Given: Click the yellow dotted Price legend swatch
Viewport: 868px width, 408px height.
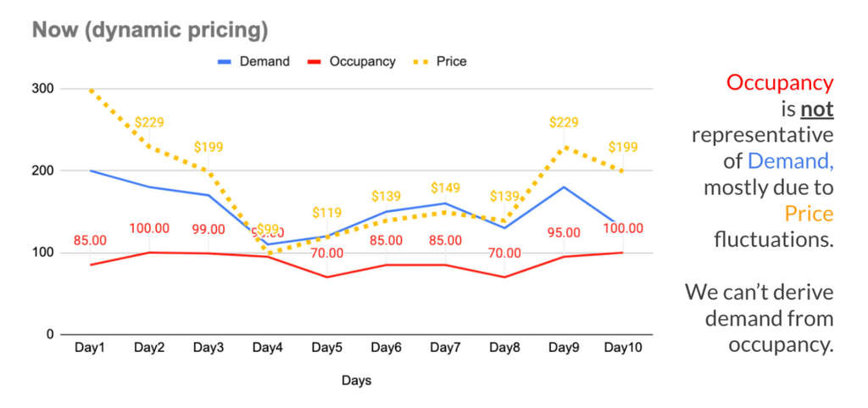Looking at the screenshot, I should pos(420,61).
